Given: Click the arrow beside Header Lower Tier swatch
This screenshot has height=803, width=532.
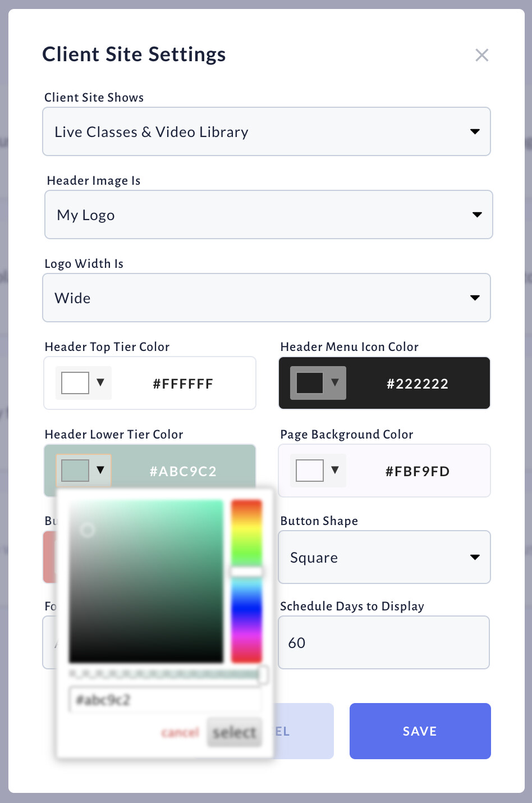Looking at the screenshot, I should point(100,470).
